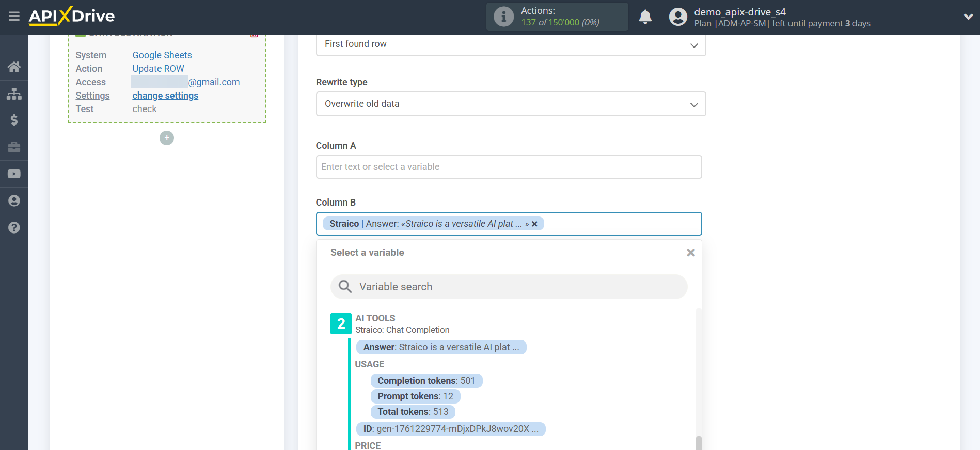Click the PRICE group label
The height and width of the screenshot is (450, 980).
pos(368,445)
